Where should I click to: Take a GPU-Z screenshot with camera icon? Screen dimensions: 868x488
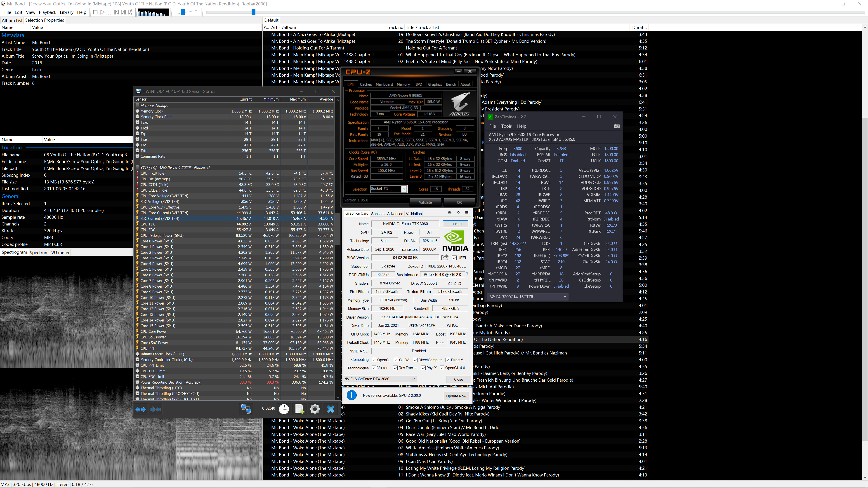450,213
